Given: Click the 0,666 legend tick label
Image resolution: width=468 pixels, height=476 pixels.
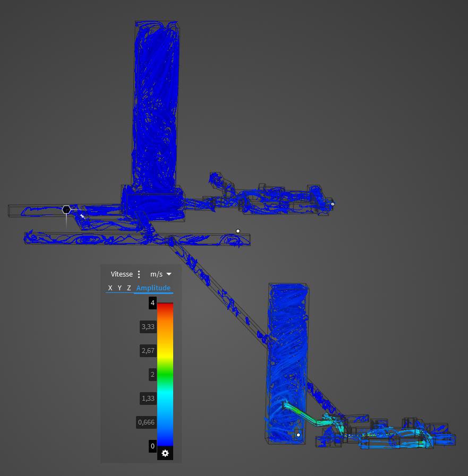Looking at the screenshot, I should tap(146, 422).
